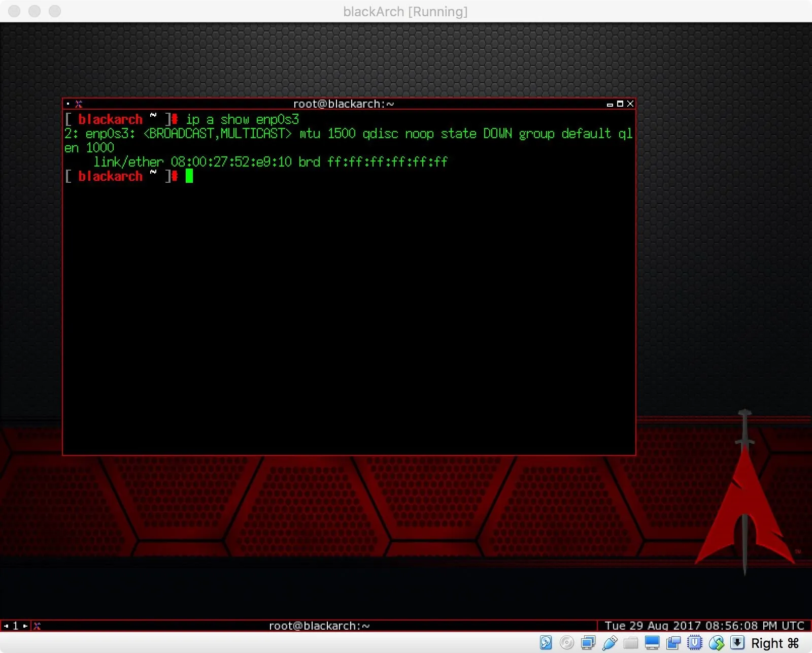812x653 pixels.
Task: Maximize the root@blackarch terminal window
Action: [620, 104]
